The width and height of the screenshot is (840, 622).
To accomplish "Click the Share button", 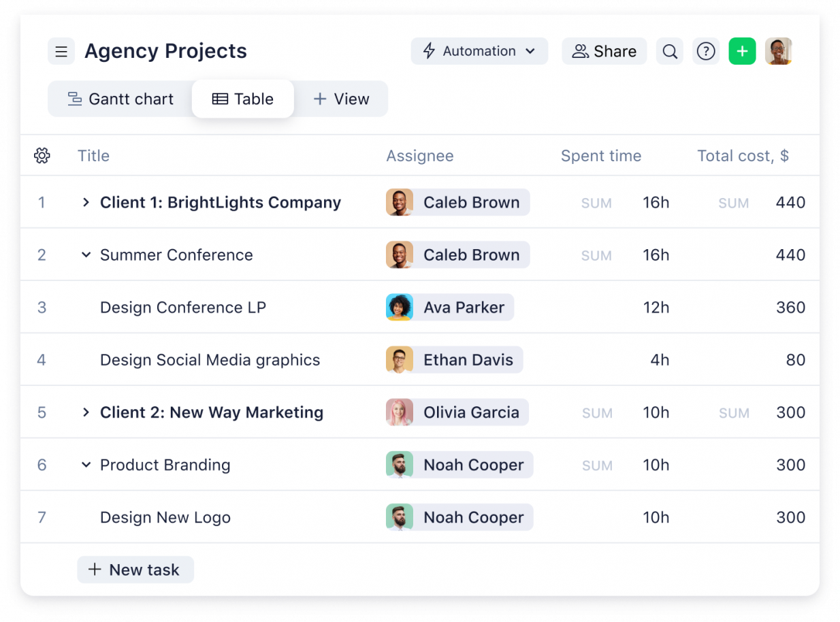I will (604, 52).
